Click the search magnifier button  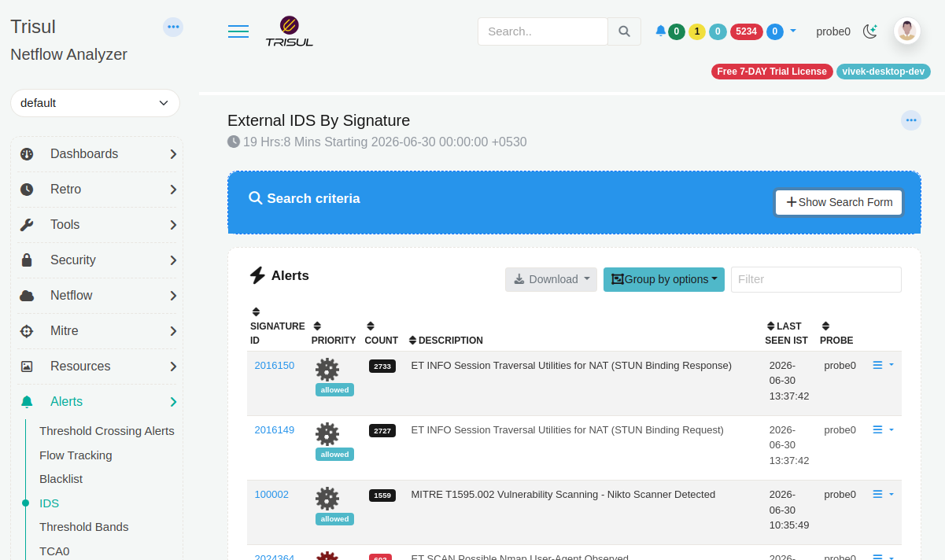[x=624, y=31]
